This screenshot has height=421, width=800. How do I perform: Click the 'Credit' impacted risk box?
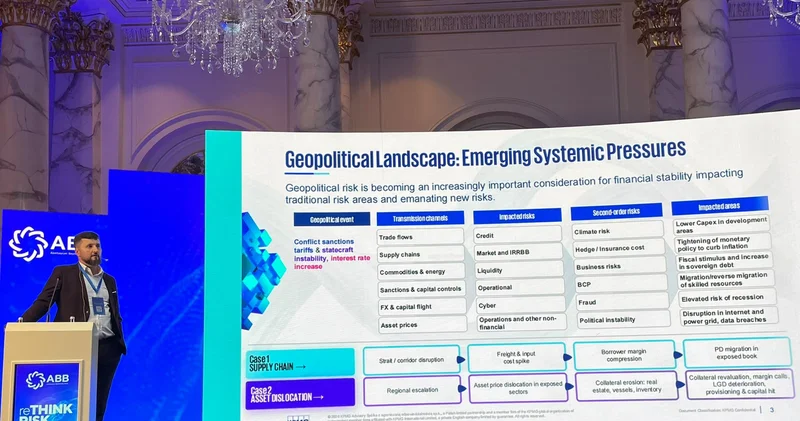518,235
